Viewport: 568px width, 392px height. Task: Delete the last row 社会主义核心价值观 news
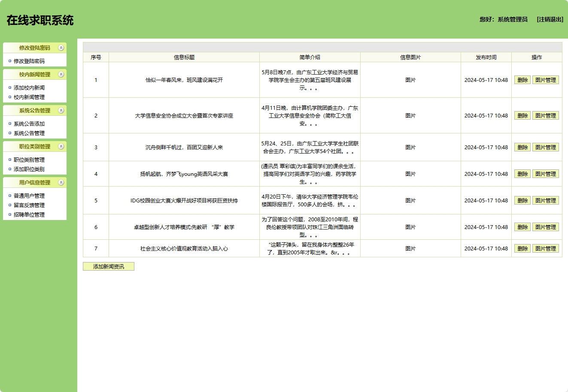[522, 248]
